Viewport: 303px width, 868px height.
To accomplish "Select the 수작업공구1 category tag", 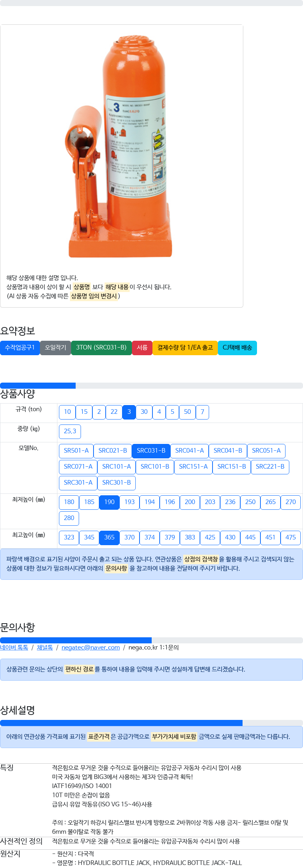I will [20, 348].
